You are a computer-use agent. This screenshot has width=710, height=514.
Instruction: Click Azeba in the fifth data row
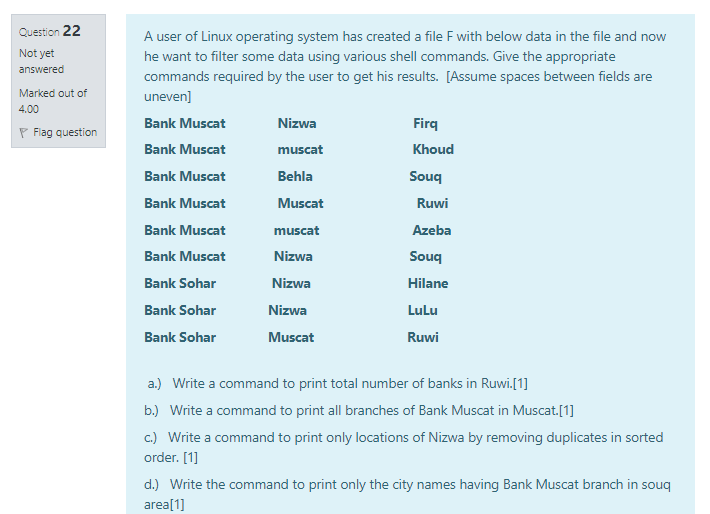tap(432, 231)
